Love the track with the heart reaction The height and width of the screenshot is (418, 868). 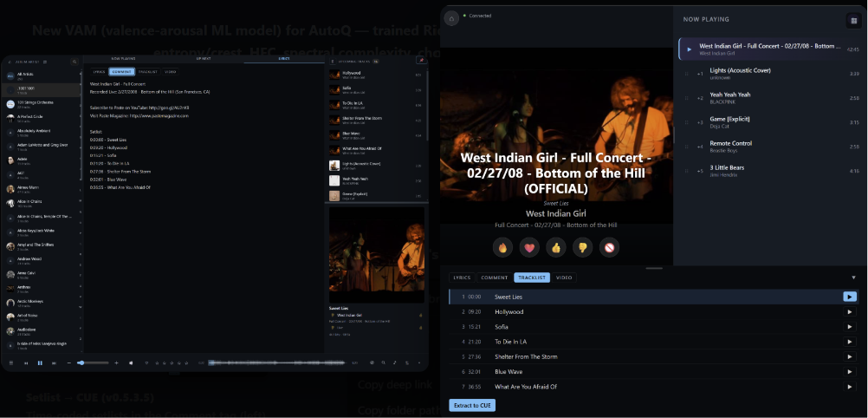click(529, 248)
